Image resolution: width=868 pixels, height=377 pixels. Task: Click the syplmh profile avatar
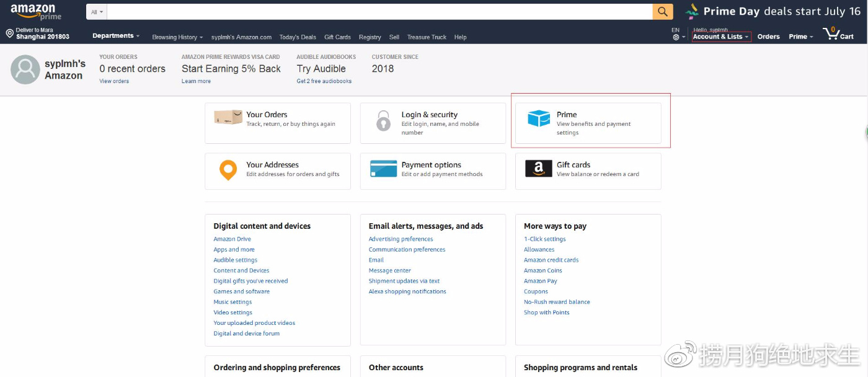(25, 69)
